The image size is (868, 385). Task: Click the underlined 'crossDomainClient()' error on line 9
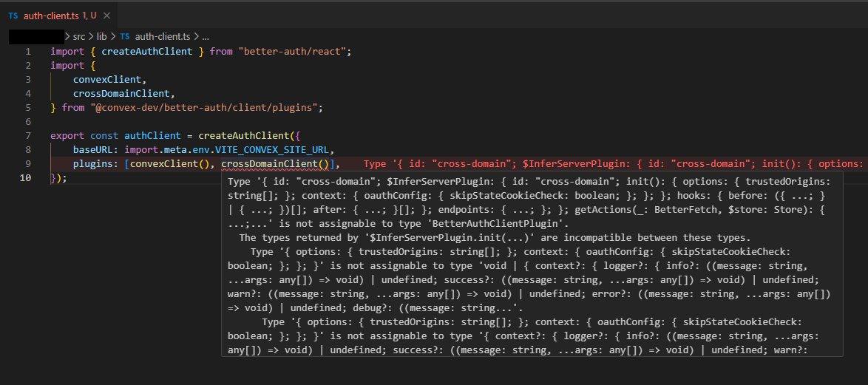point(274,164)
